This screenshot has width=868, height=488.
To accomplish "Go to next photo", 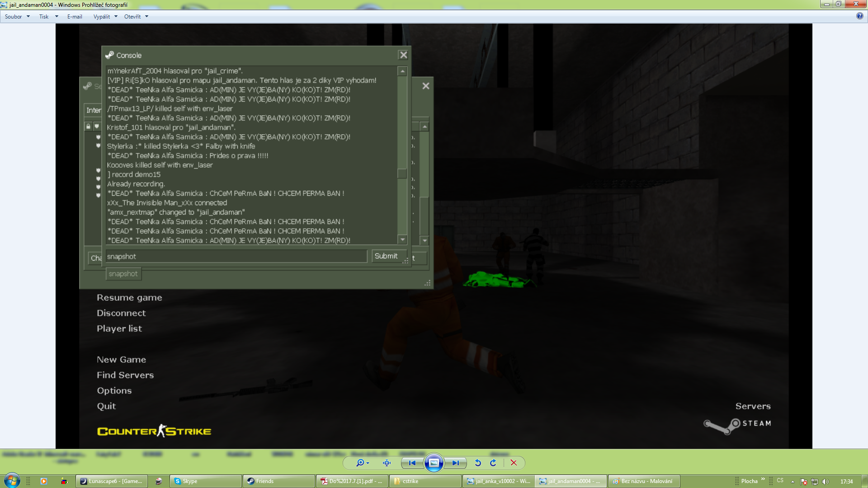I will pos(455,463).
